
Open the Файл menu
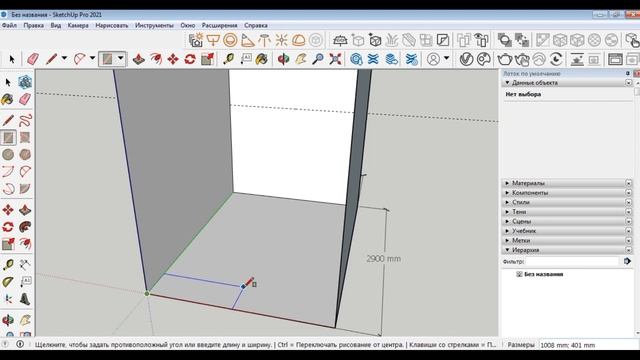[9, 25]
